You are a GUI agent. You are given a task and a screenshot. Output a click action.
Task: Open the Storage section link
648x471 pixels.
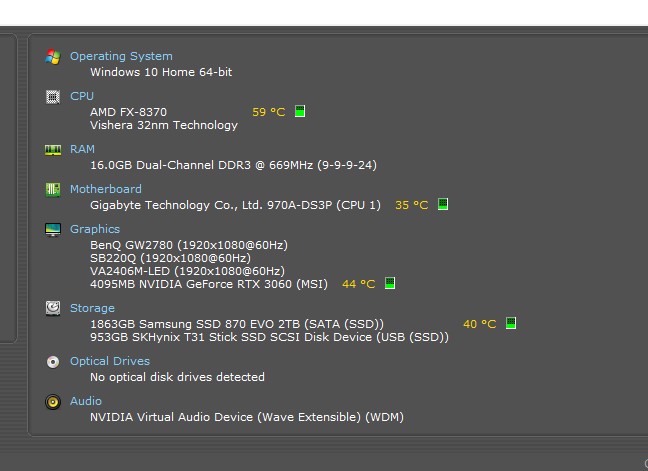coord(92,308)
